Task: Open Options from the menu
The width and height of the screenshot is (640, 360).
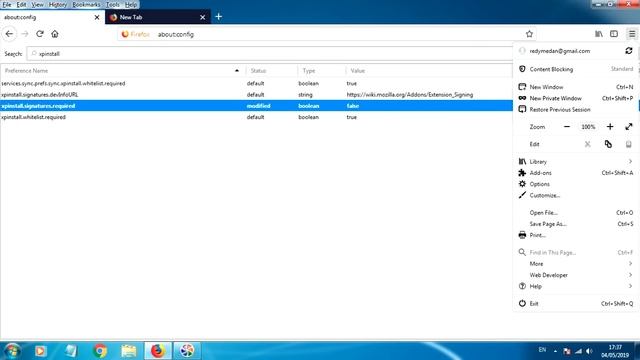Action: pyautogui.click(x=576, y=184)
